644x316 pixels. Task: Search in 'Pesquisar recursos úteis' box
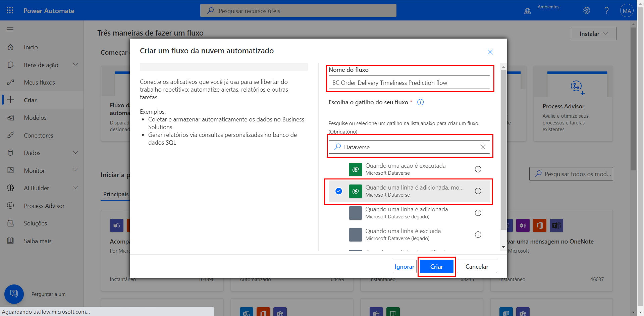298,11
